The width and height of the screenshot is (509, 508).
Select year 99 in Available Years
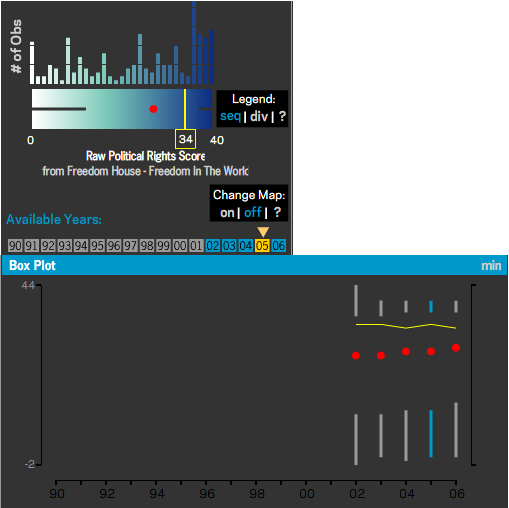coord(163,246)
